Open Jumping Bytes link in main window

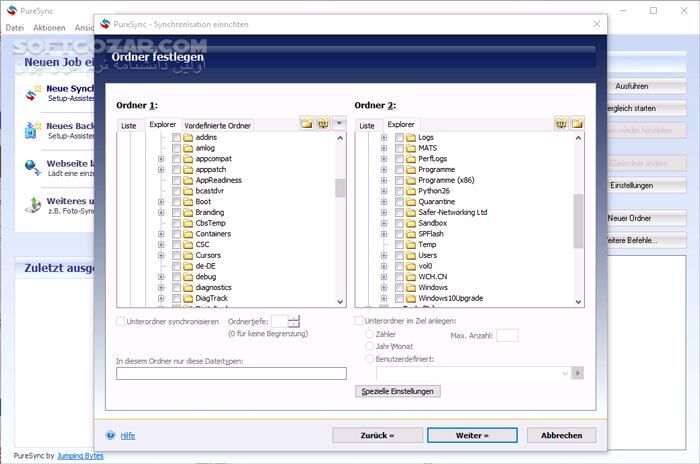(x=80, y=456)
